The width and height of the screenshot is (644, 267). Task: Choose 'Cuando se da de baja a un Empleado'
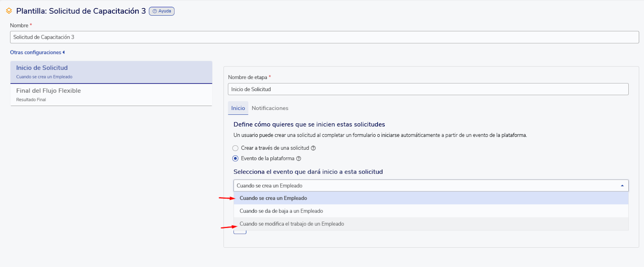pos(281,211)
